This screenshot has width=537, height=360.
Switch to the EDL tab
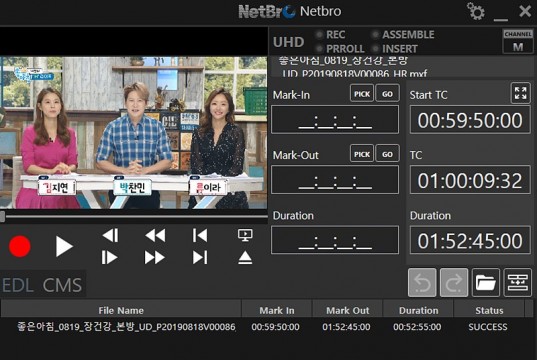pyautogui.click(x=18, y=285)
